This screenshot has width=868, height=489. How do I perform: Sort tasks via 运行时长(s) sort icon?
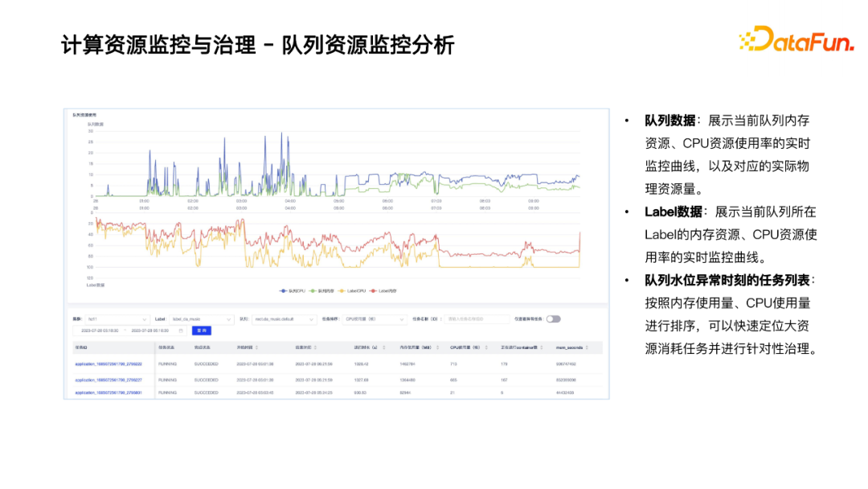(383, 347)
